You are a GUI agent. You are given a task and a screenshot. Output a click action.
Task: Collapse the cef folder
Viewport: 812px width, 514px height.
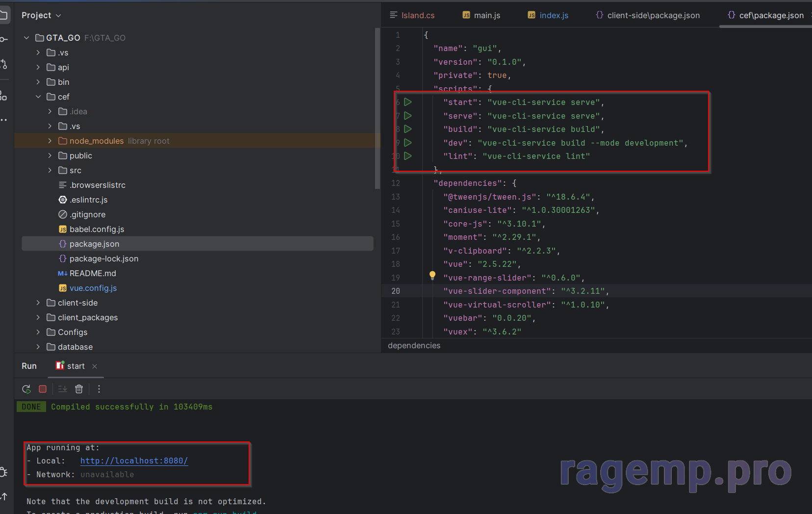coord(38,97)
